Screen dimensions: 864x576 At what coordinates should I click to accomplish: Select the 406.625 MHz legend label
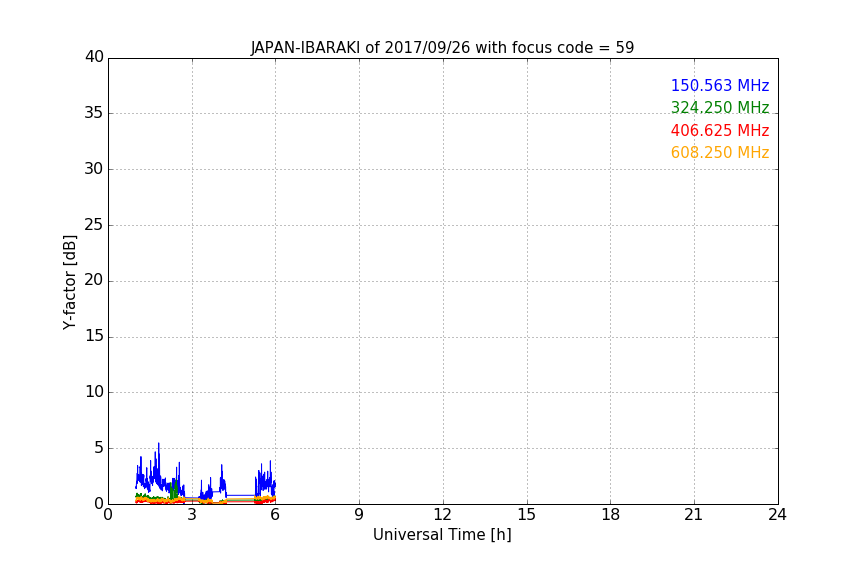click(x=720, y=131)
